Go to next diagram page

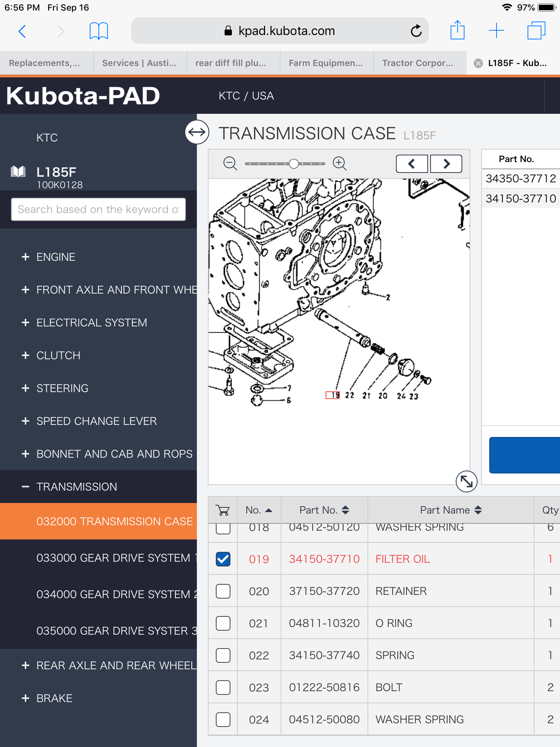tap(446, 164)
